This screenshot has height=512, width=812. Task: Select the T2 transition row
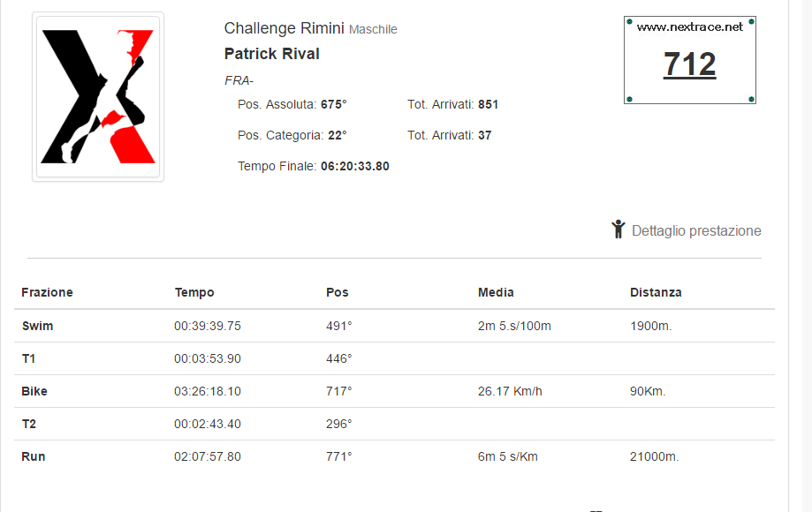(395, 424)
